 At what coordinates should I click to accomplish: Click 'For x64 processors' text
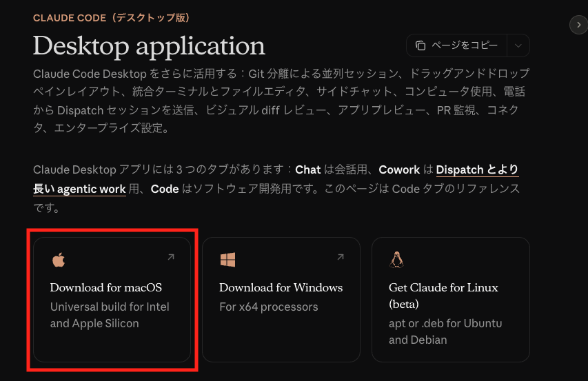click(x=269, y=307)
